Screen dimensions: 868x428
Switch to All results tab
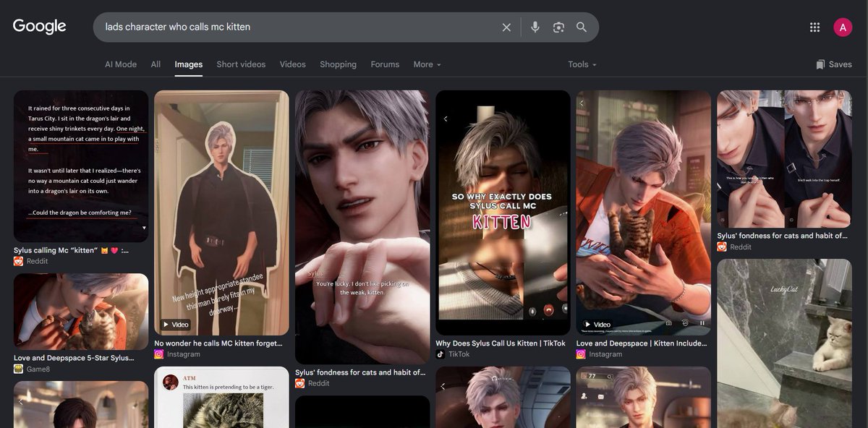click(x=156, y=64)
